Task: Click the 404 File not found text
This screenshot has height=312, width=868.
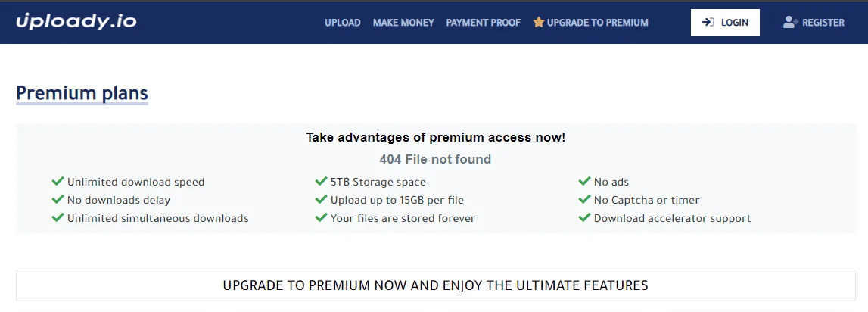Action: click(x=435, y=160)
